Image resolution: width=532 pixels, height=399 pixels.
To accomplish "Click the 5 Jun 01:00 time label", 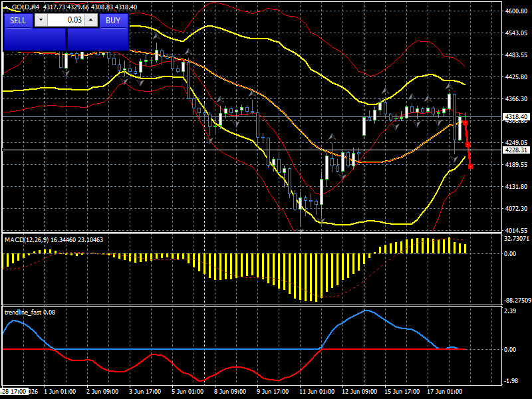I will (188, 392).
